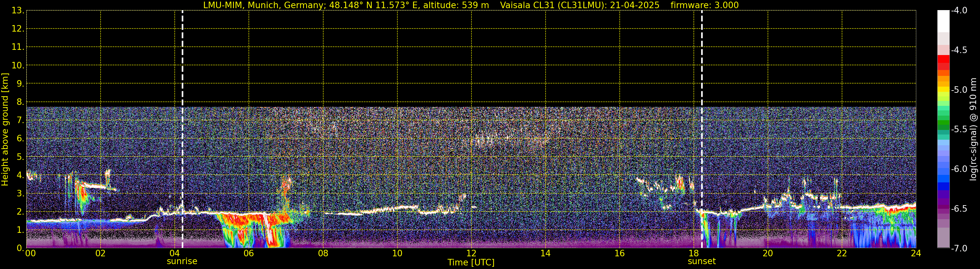Viewport: 980px width, 269px height.
Task: Click the 24 tick label on time axis
Action: pyautogui.click(x=916, y=253)
